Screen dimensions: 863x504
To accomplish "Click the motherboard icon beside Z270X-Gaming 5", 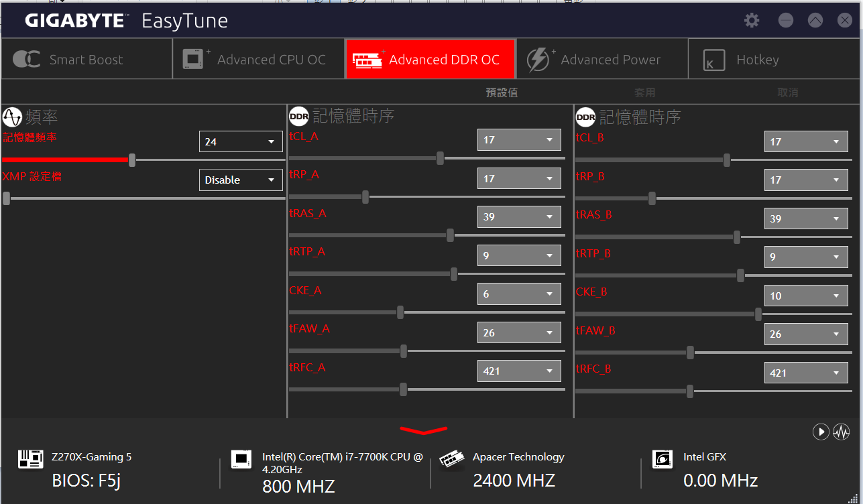I will click(30, 459).
